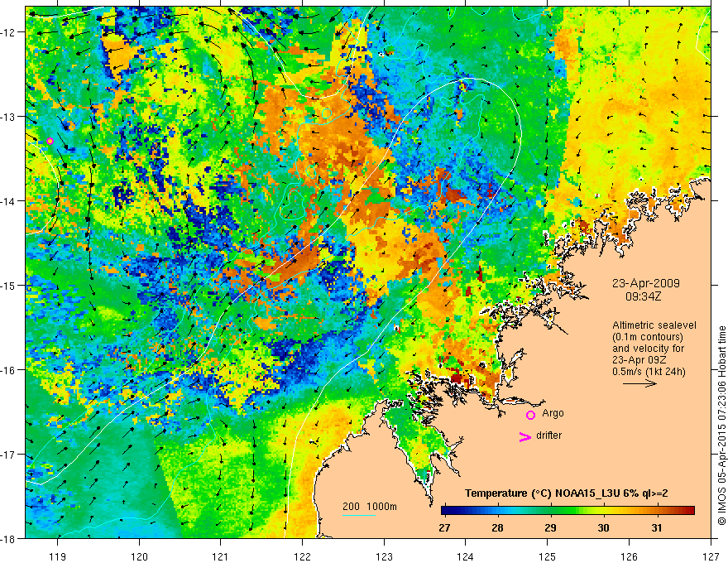Click the 'and velocity for' text line
Viewport: 728px width, 563px height.
pyautogui.click(x=648, y=349)
